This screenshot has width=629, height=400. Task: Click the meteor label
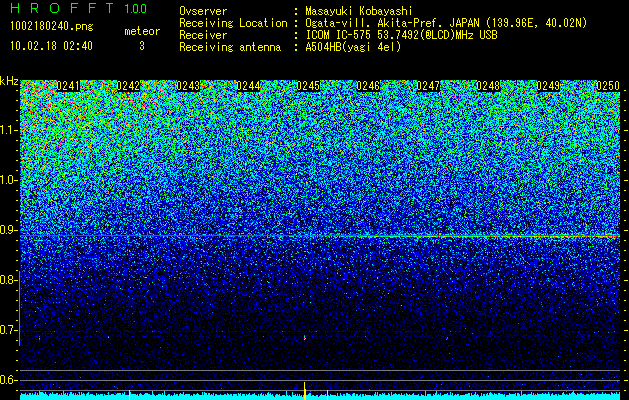click(142, 31)
